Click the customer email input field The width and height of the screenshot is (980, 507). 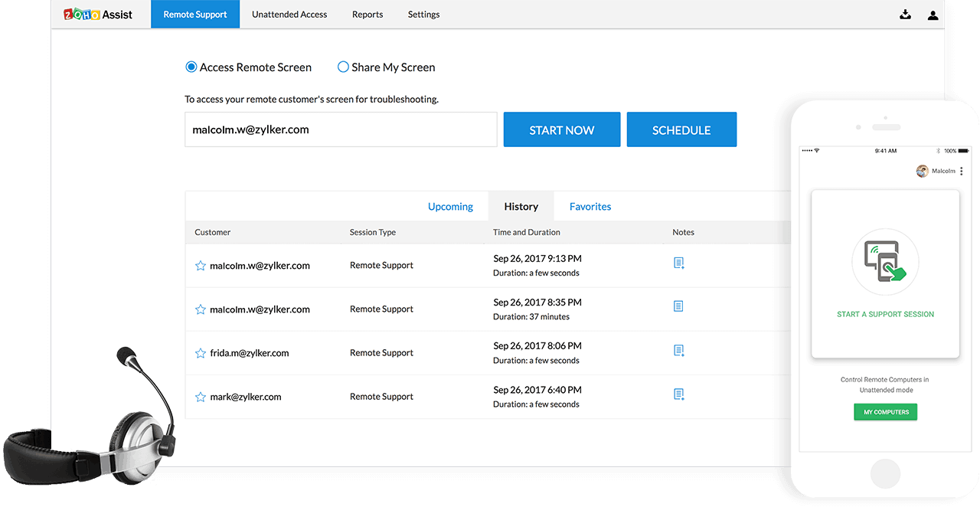pos(341,129)
